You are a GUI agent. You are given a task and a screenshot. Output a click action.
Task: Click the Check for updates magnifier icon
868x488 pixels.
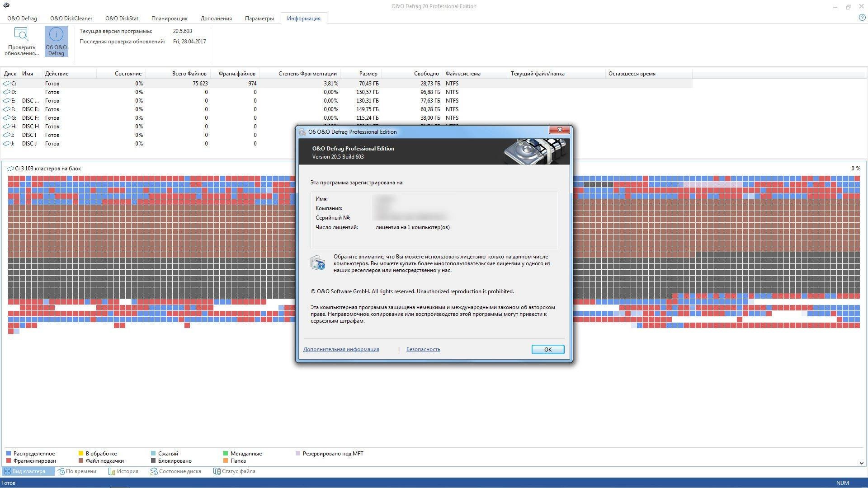pyautogui.click(x=21, y=34)
